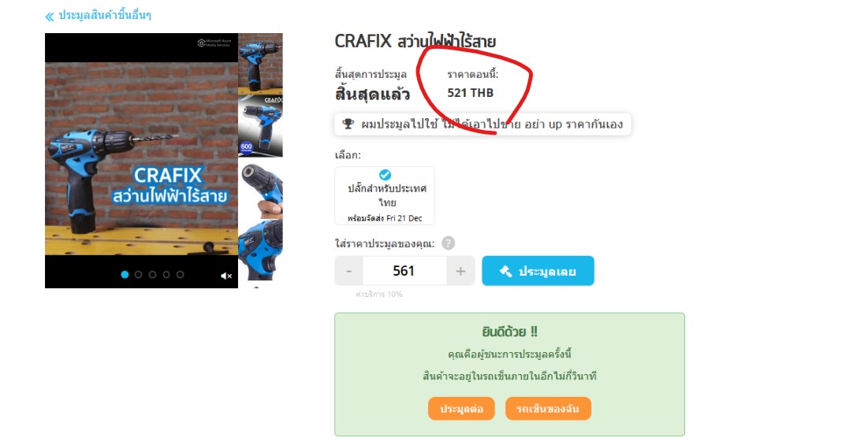This screenshot has width=868, height=445.
Task: Select the fifth carousel dot indicator
Action: [180, 274]
